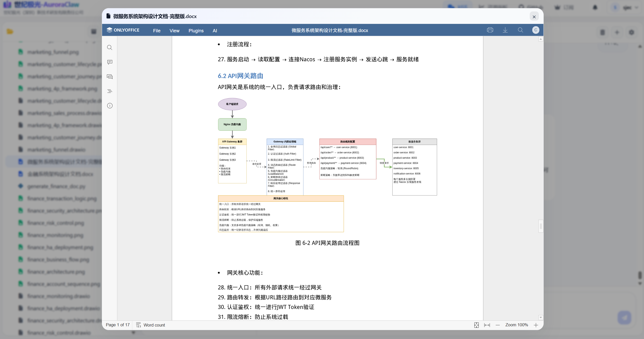Toggle fit-to-page view
644x339 pixels.
click(x=477, y=325)
